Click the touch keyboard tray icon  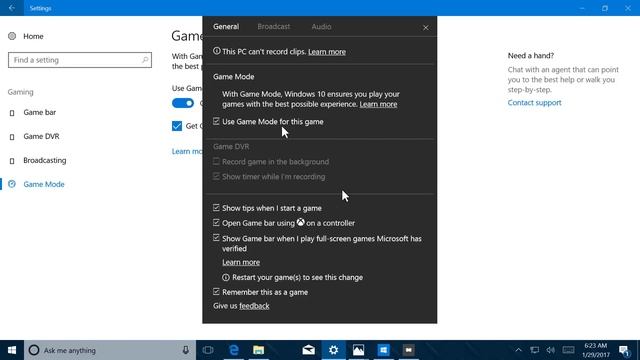pos(568,350)
